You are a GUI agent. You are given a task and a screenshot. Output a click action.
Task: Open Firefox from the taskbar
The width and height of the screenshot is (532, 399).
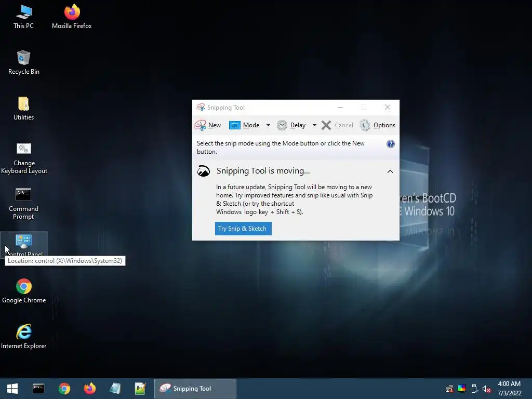coord(89,389)
